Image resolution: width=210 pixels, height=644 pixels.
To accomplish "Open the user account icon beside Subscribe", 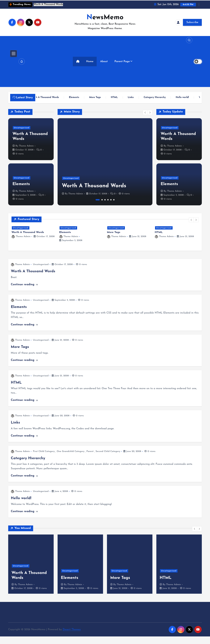I will point(178,22).
